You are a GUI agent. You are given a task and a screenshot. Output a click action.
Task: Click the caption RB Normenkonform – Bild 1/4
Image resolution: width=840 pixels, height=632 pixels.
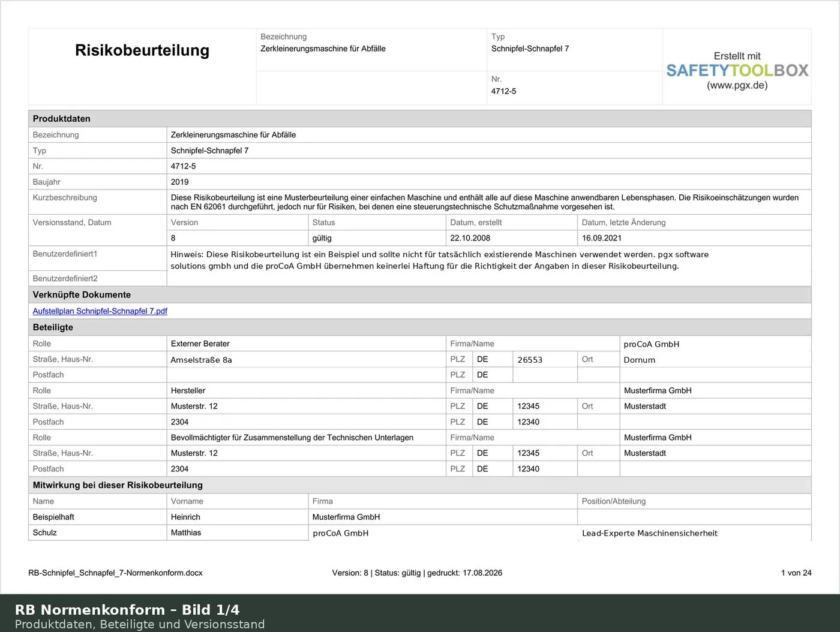[127, 610]
